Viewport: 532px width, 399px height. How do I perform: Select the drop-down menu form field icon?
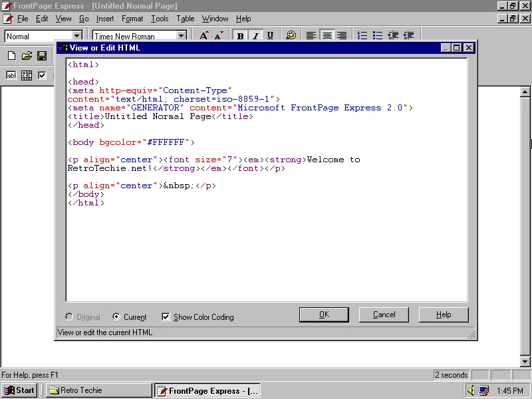point(26,74)
